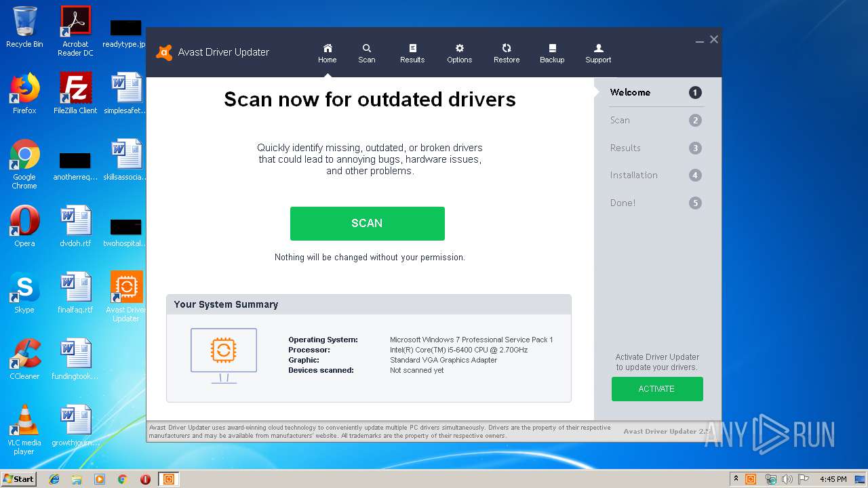The width and height of the screenshot is (868, 488).
Task: Select the twohospital file on desktop
Action: pyautogui.click(x=126, y=232)
